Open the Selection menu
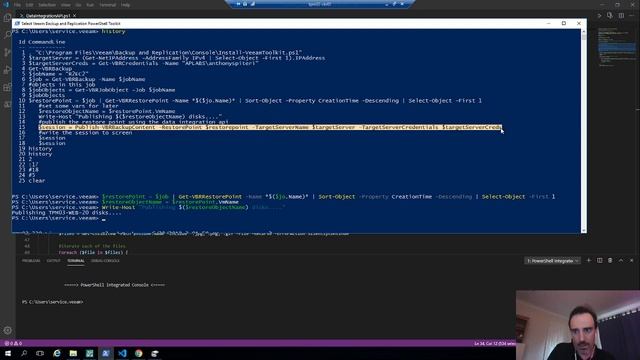This screenshot has height=360, width=640. (47, 5)
